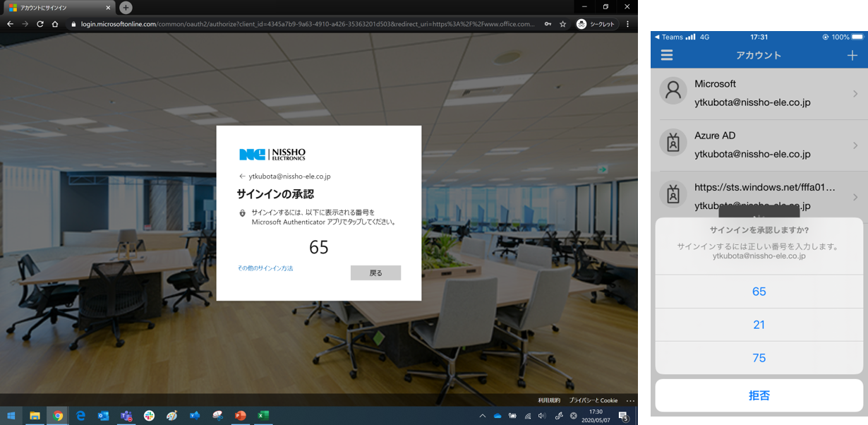Image resolution: width=868 pixels, height=425 pixels.
Task: Open the Windows Start menu
Action: point(11,416)
